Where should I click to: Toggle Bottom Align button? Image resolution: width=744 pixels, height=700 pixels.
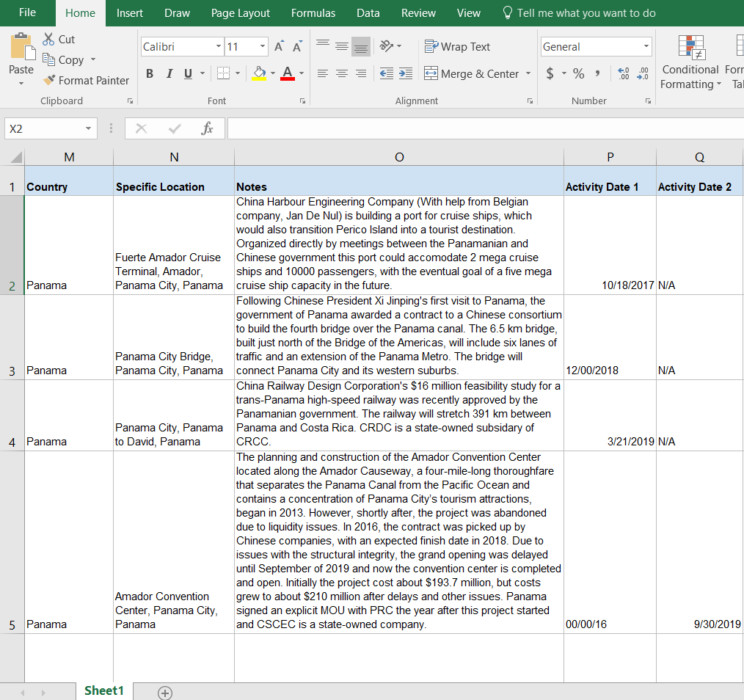[x=361, y=46]
